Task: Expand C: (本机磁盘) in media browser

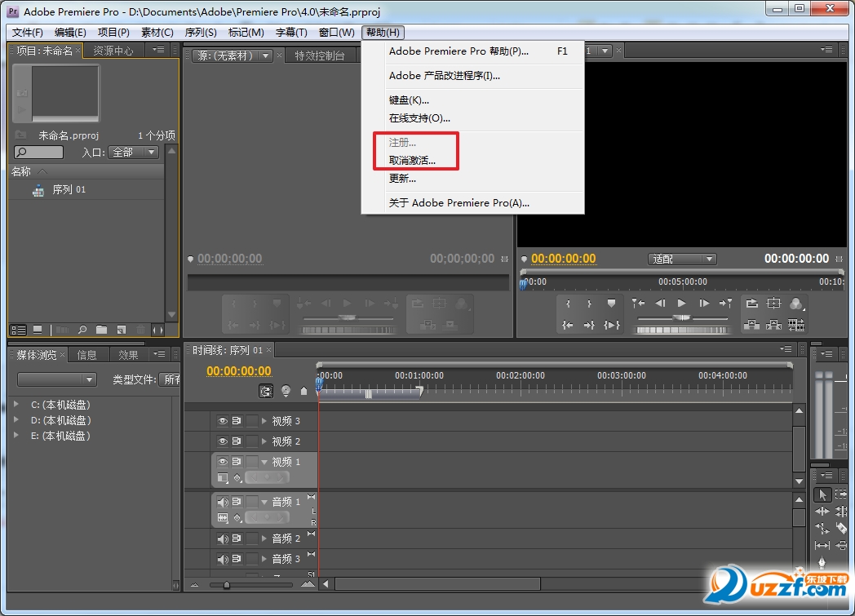Action: (16, 405)
